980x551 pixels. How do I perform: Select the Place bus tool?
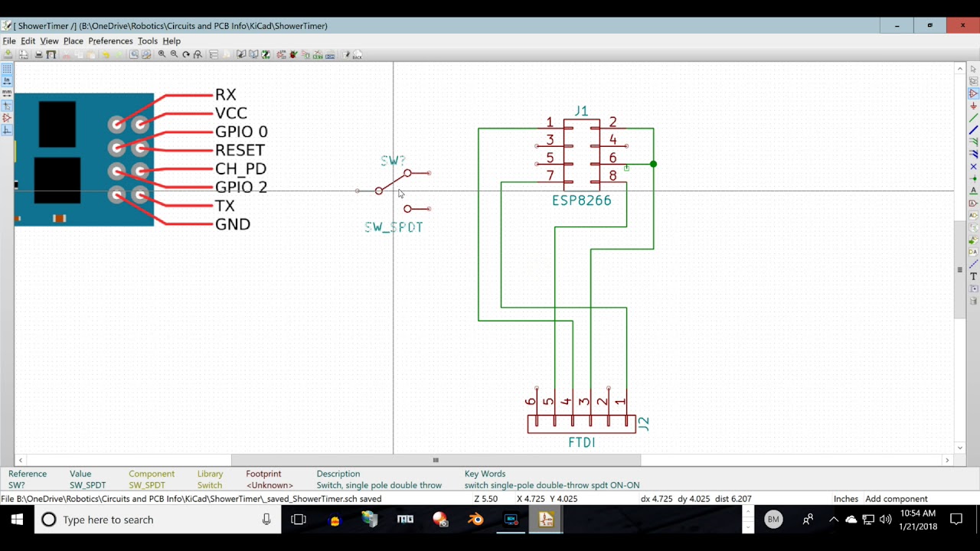(x=974, y=130)
